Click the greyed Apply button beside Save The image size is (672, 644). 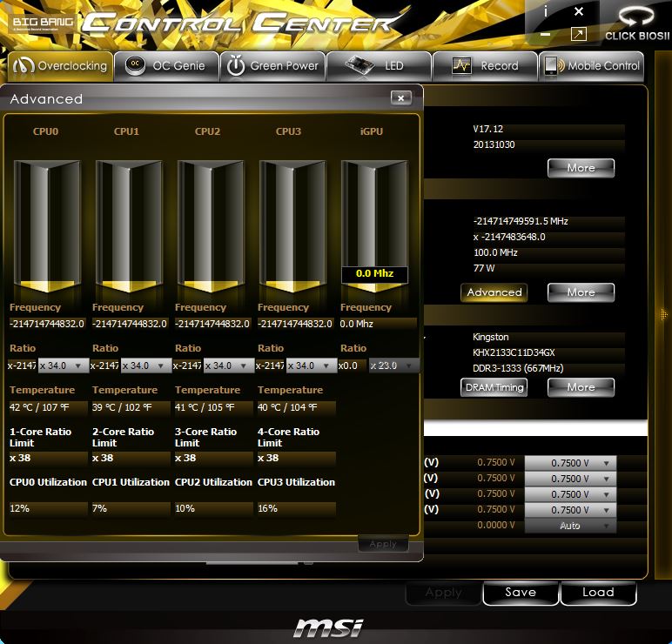pyautogui.click(x=443, y=593)
